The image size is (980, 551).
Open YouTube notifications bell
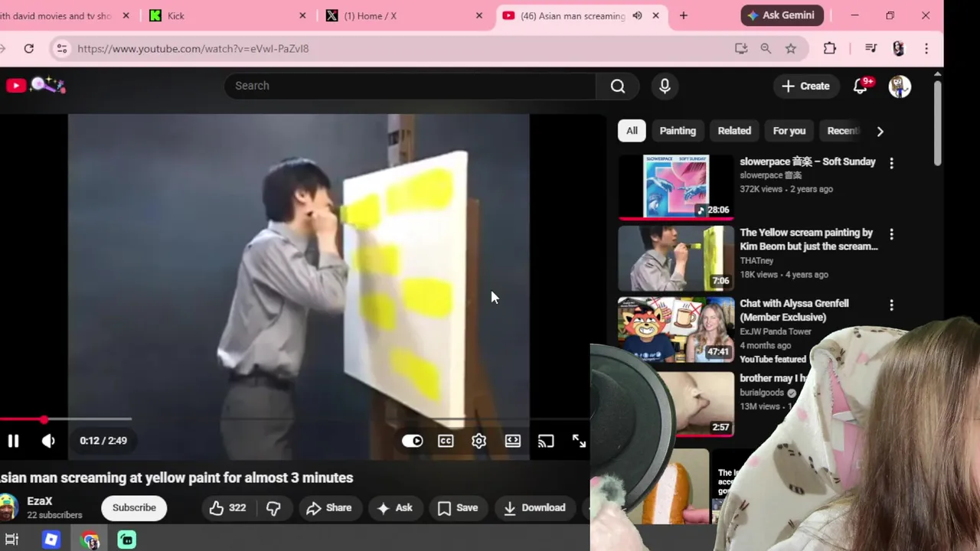click(861, 86)
